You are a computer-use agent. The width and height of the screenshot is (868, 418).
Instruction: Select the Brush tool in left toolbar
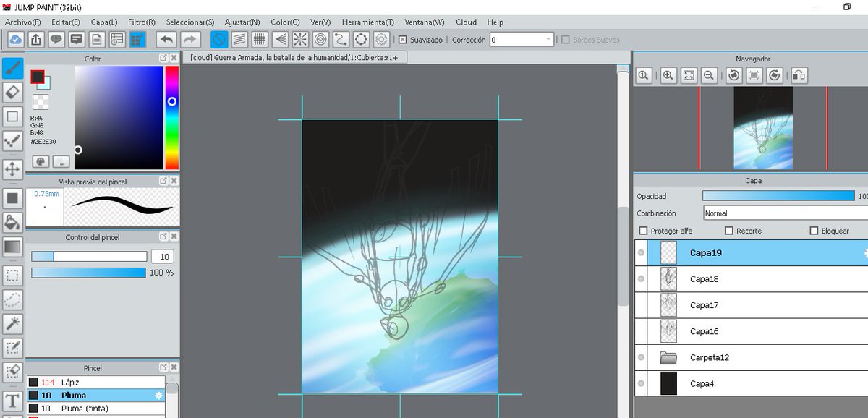12,68
